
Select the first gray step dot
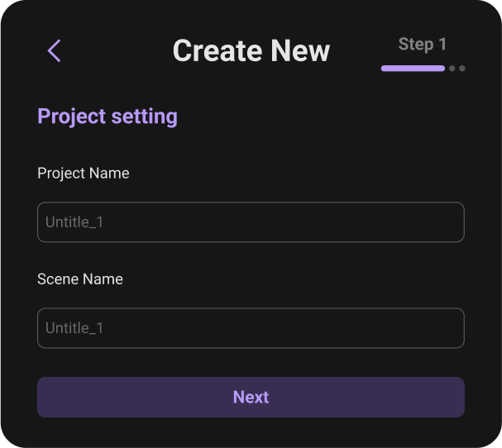click(x=452, y=69)
